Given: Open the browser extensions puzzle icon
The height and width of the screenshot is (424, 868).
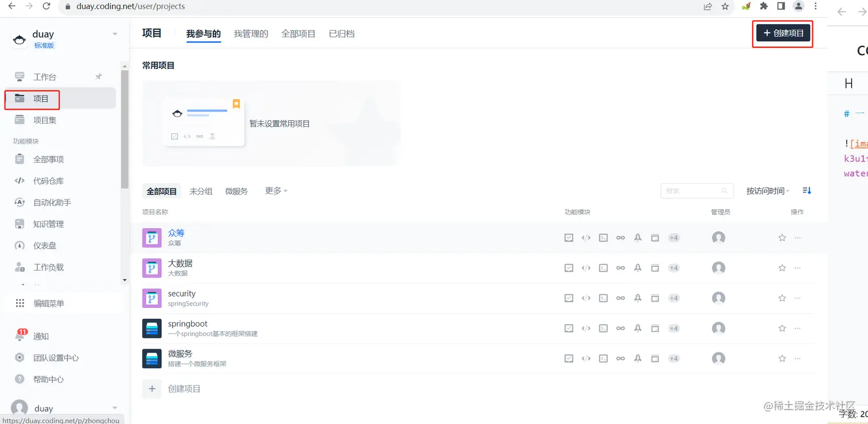Looking at the screenshot, I should coord(764,6).
